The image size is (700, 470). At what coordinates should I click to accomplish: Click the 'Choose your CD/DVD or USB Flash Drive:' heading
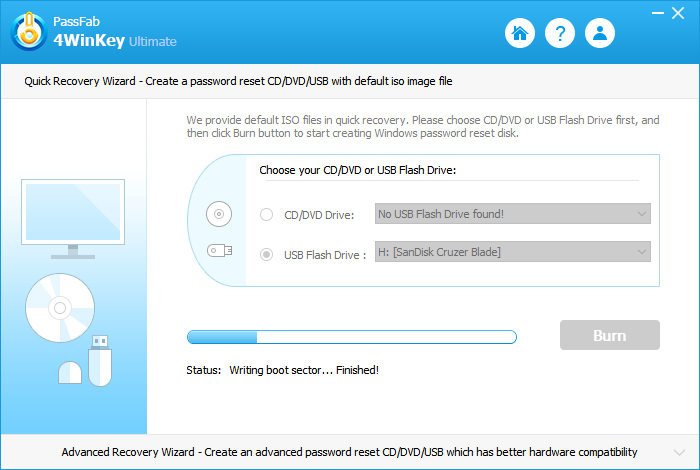tap(358, 170)
